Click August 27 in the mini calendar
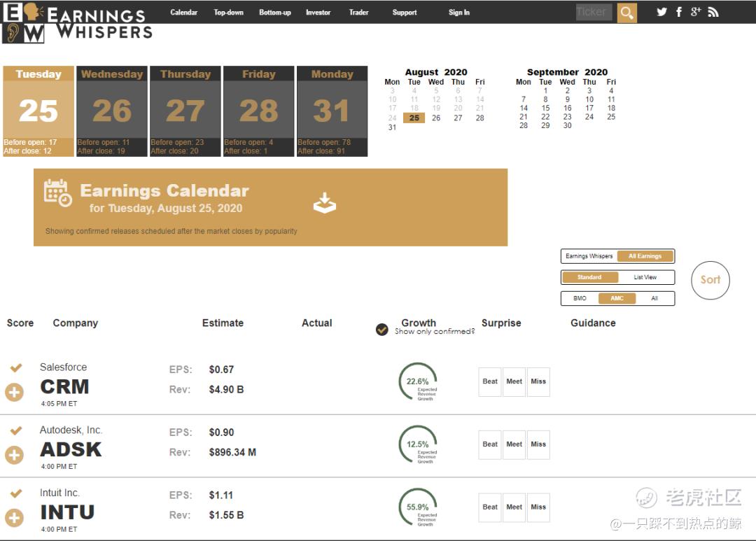 (458, 118)
